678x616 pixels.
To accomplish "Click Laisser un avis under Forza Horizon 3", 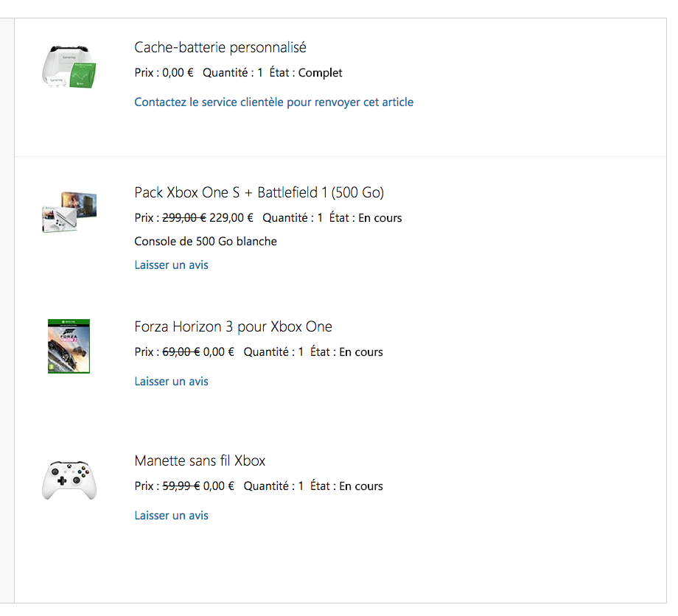I will [x=171, y=381].
